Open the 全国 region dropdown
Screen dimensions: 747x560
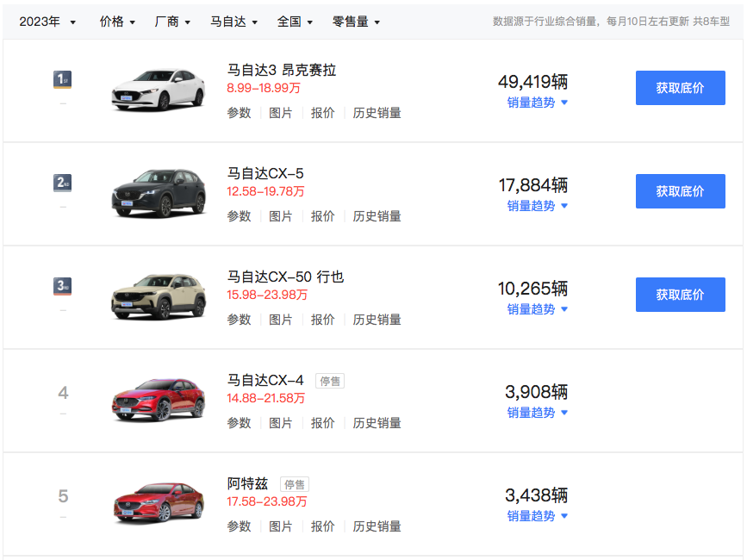[295, 22]
